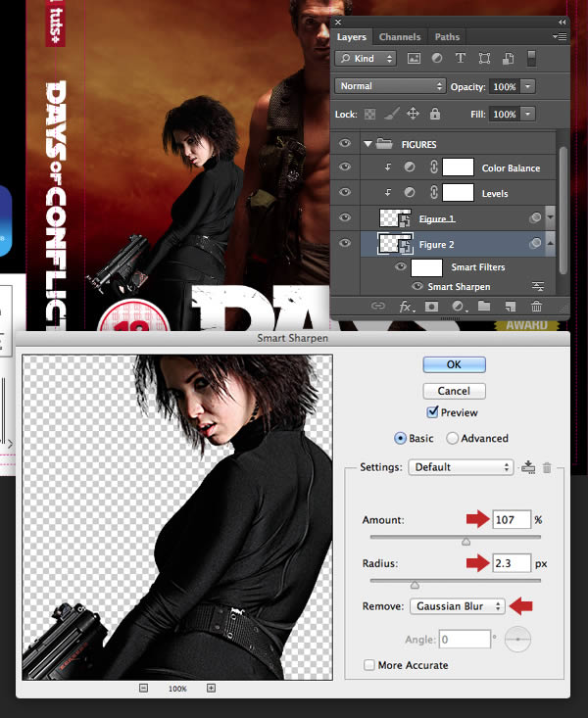
Task: Select the Basic radio button
Action: point(400,438)
